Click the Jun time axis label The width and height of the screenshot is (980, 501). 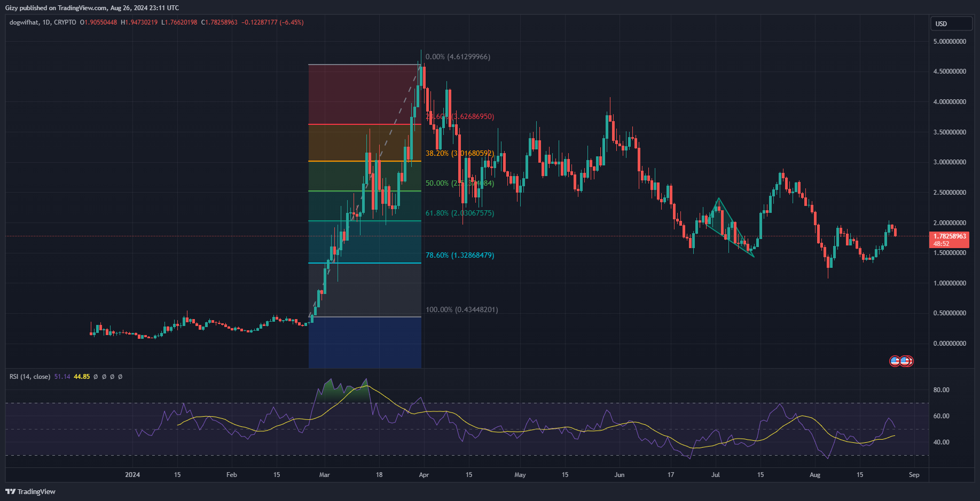point(620,475)
